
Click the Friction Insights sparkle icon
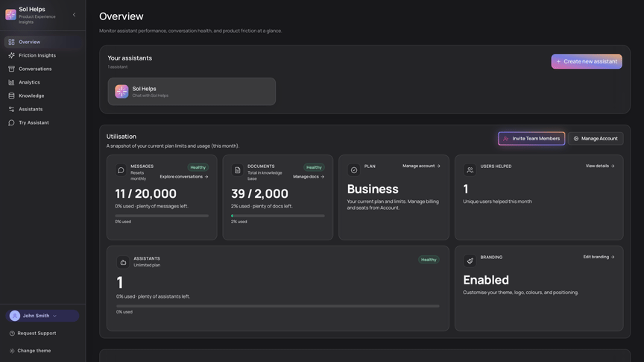[11, 55]
